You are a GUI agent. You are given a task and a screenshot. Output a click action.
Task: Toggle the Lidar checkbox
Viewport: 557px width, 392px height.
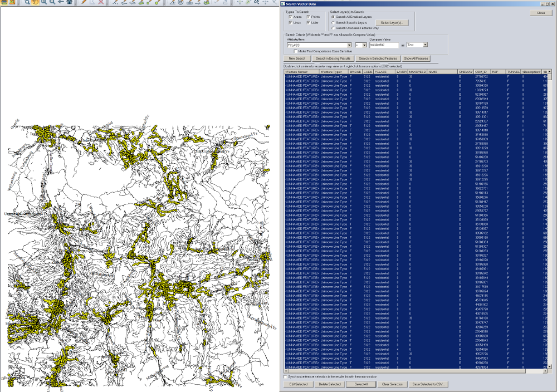(x=308, y=23)
